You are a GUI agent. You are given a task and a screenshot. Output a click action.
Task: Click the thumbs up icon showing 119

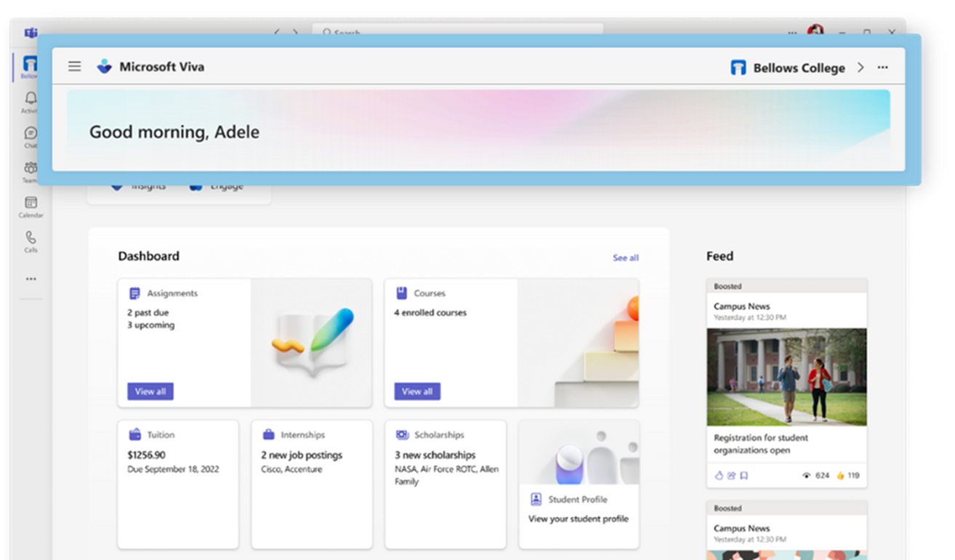tap(840, 476)
